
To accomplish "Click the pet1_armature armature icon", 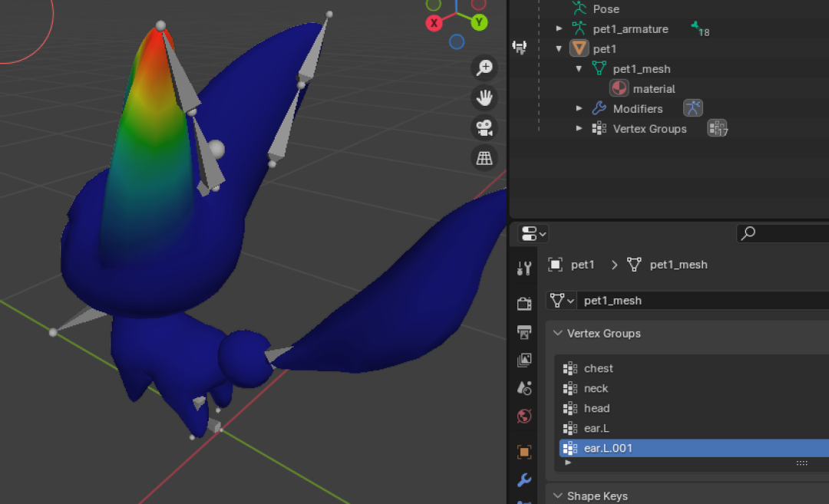I will point(579,28).
